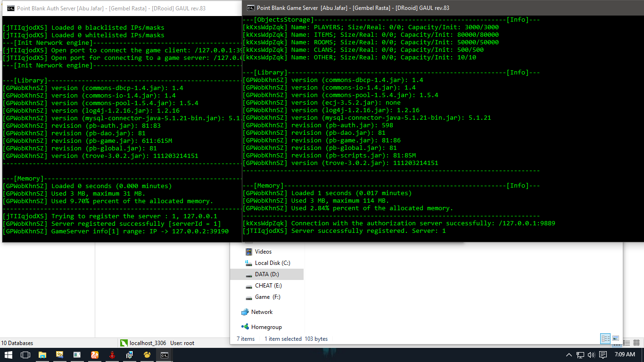This screenshot has height=362, width=644.
Task: Open the yellow mouse-ears app on the taskbar
Action: (x=147, y=354)
